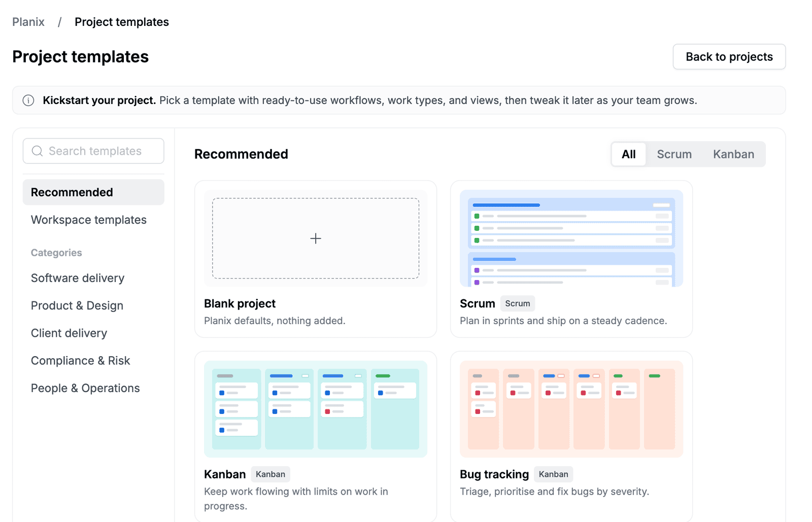This screenshot has height=522, width=812.
Task: Open Workspace templates in sidebar
Action: coord(93,220)
